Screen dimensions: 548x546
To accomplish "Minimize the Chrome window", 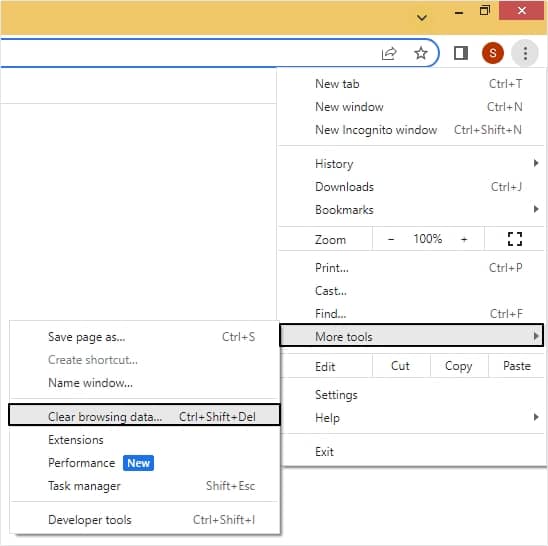I will [x=459, y=13].
